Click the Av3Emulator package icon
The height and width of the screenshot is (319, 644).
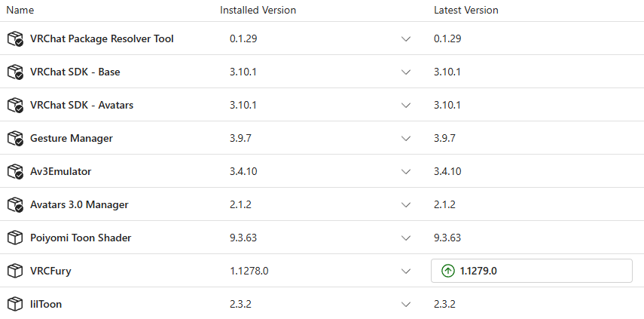15,172
